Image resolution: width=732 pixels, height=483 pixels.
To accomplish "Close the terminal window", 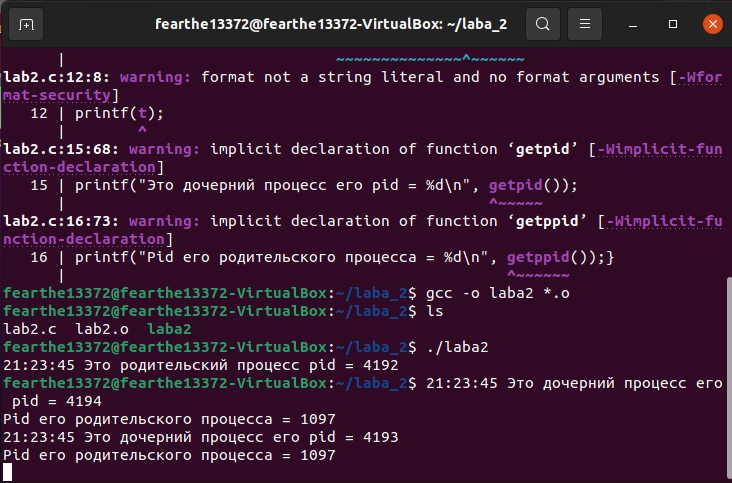I will coord(712,24).
